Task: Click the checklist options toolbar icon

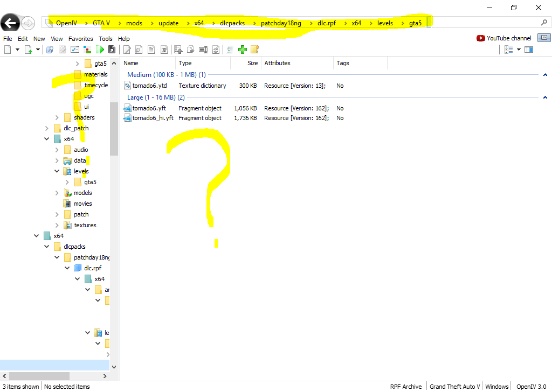Action: (74, 50)
